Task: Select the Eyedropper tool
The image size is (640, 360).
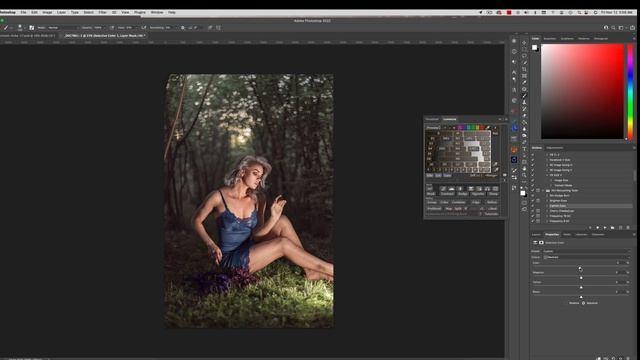Action: (x=524, y=83)
